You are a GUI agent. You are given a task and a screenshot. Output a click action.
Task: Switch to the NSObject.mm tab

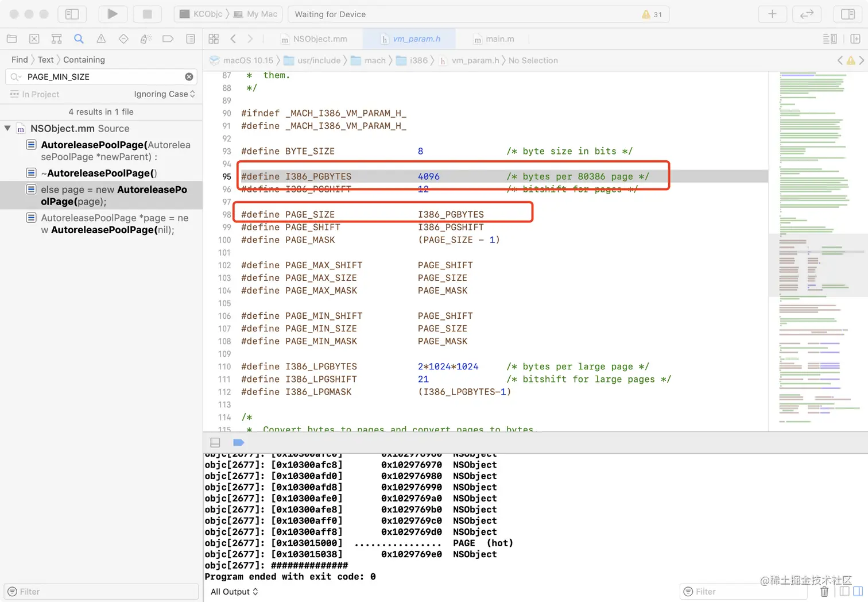314,39
